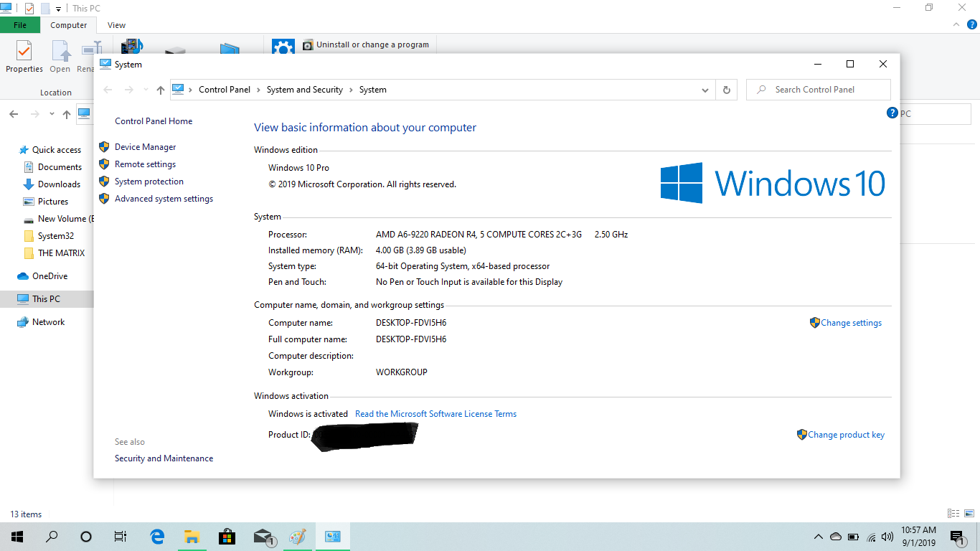Click the shield icon beside Advanced system settings
Viewport: 980px width, 551px height.
[104, 199]
